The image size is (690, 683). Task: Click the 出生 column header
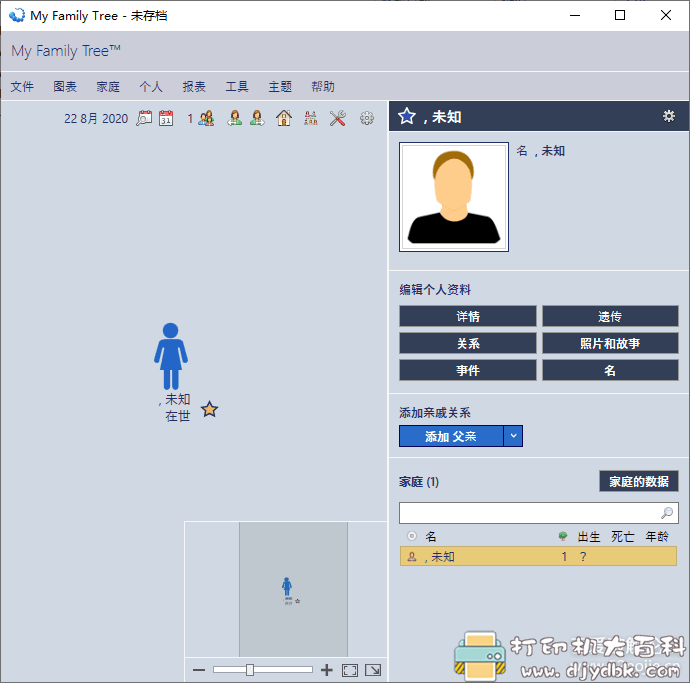589,536
